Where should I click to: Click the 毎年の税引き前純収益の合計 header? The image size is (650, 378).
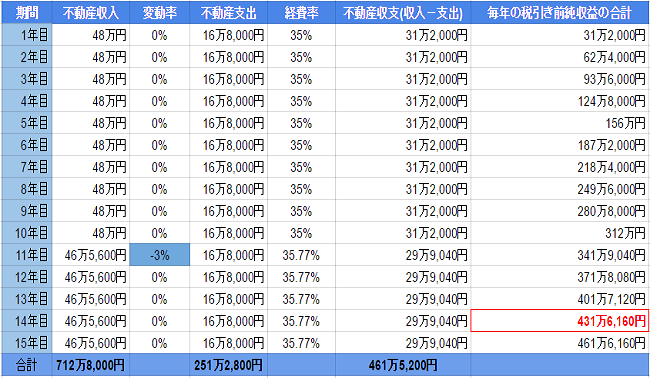560,12
